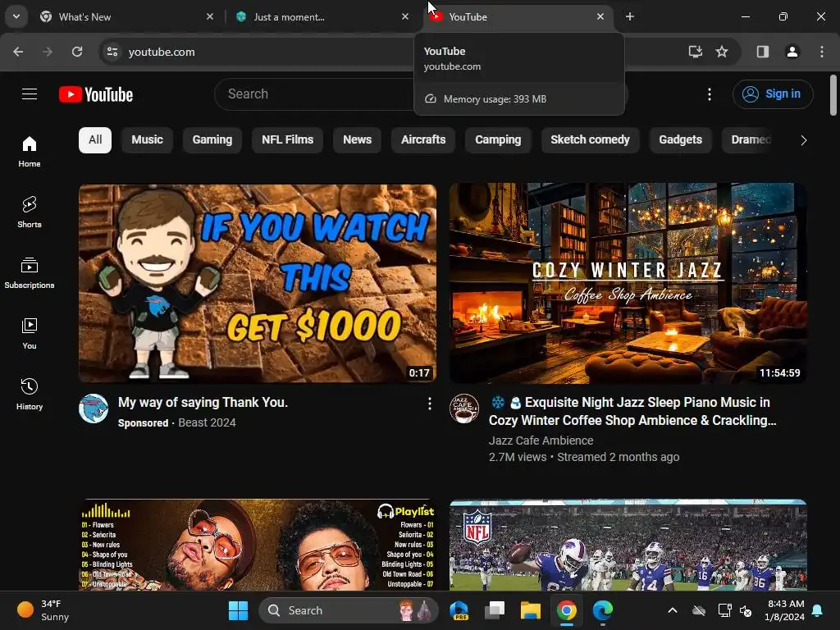840x630 pixels.
Task: Open Windows Start menu
Action: (238, 610)
